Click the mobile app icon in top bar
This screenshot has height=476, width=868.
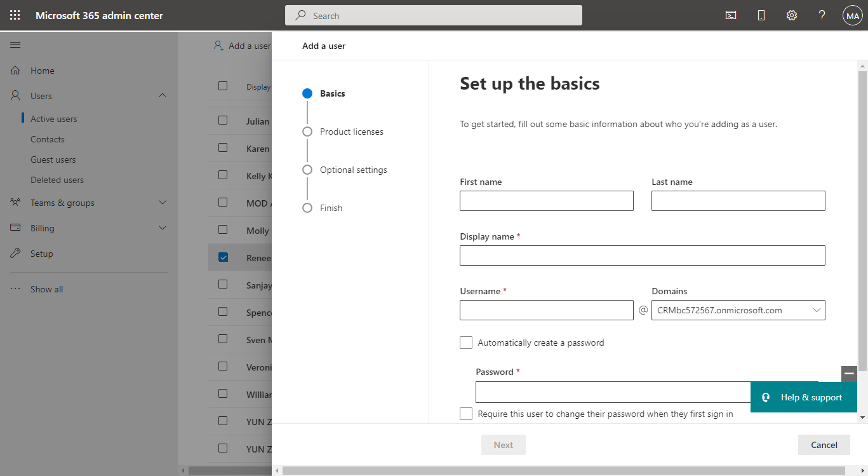[761, 15]
